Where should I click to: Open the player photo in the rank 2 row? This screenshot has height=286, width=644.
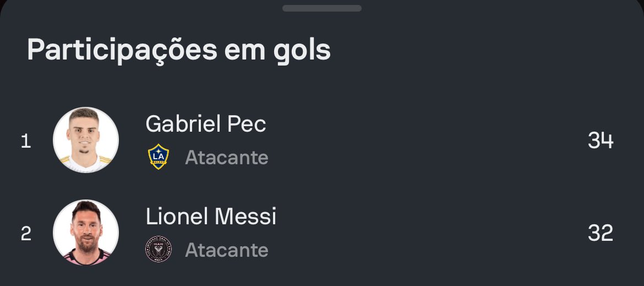(86, 232)
